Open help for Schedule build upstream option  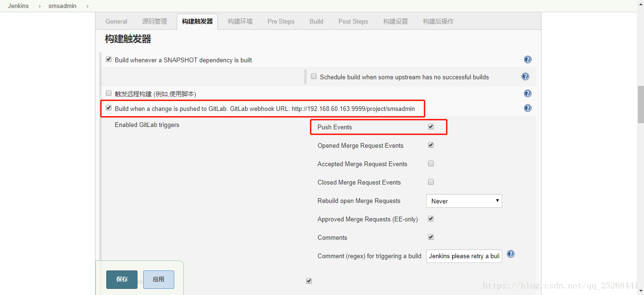(x=525, y=76)
